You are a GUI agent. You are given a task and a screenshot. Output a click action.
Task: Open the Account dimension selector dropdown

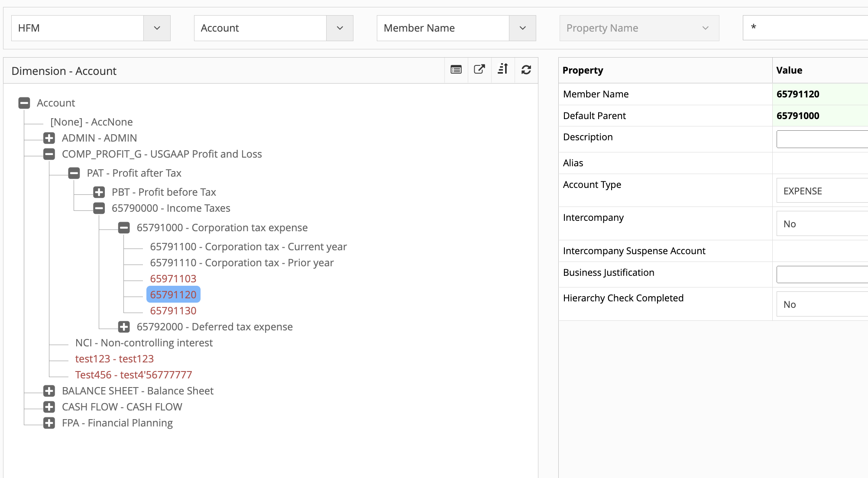(x=339, y=28)
